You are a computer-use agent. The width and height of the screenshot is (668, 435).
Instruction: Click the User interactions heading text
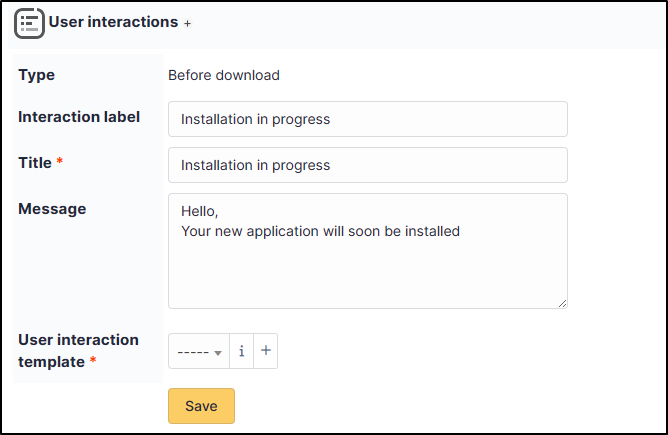coord(113,22)
